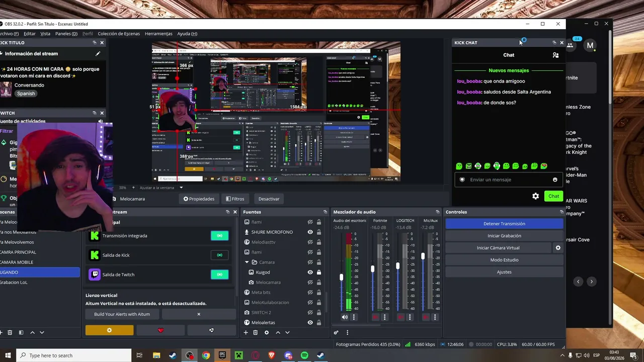Go to the next page in the background window
The height and width of the screenshot is (362, 644).
pos(592,282)
